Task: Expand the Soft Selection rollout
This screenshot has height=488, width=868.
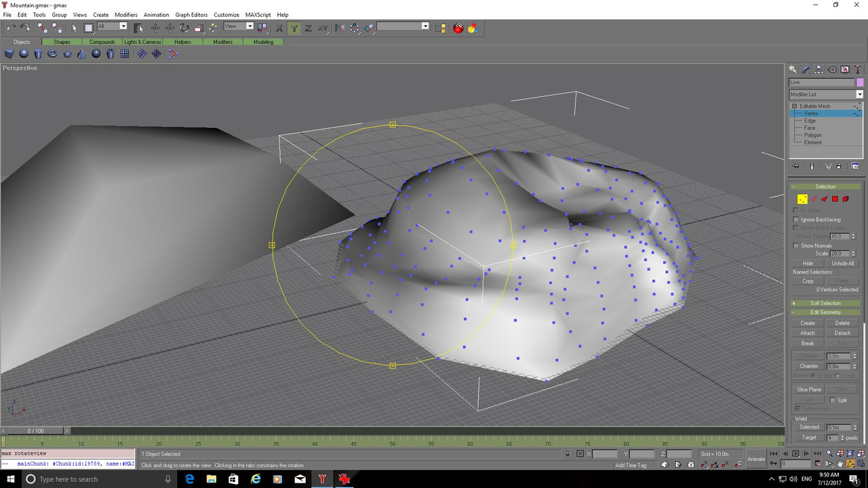Action: click(x=825, y=303)
